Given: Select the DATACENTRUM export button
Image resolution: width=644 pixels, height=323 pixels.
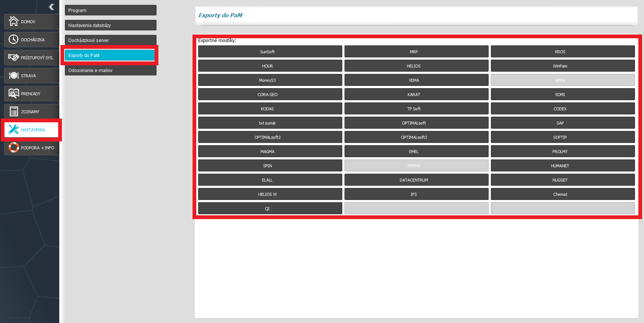Looking at the screenshot, I should pyautogui.click(x=417, y=180).
